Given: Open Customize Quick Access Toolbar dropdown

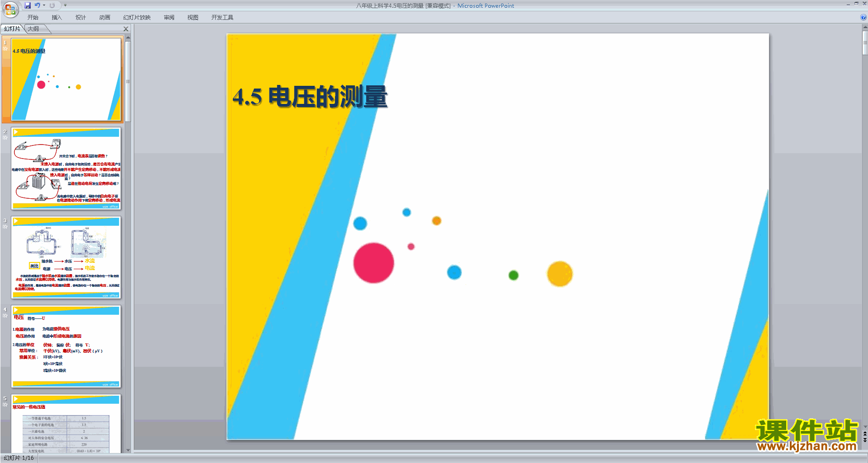Looking at the screenshot, I should pos(65,5).
